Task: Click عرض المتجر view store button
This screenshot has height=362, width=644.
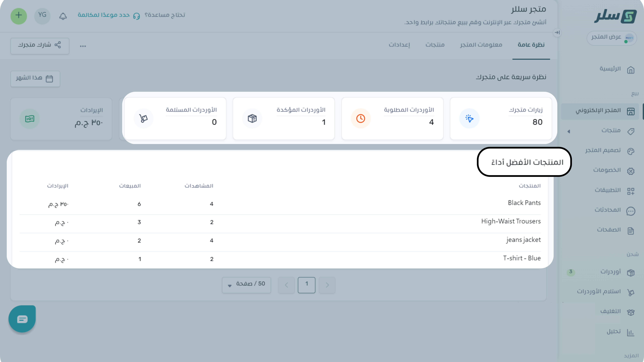Action: 612,38
